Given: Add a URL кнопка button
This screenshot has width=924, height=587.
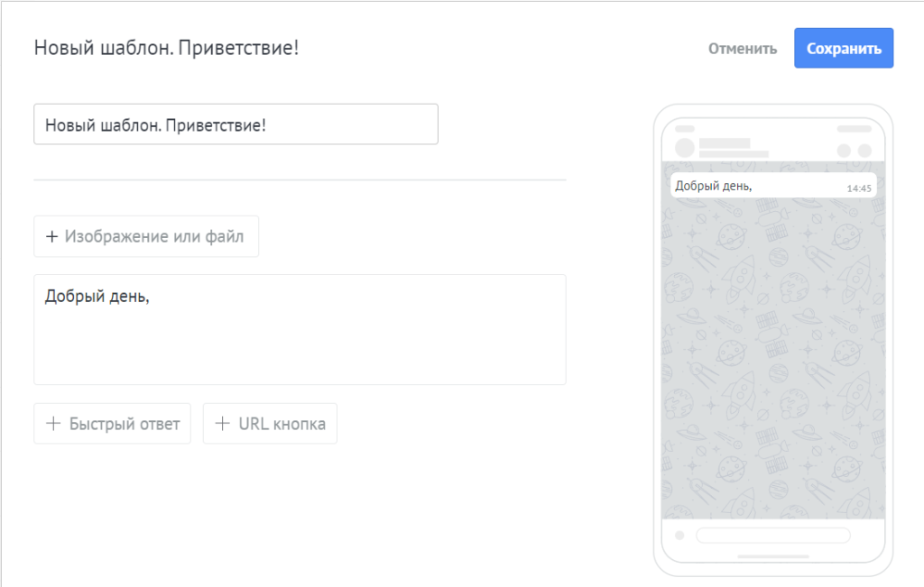Looking at the screenshot, I should point(270,423).
